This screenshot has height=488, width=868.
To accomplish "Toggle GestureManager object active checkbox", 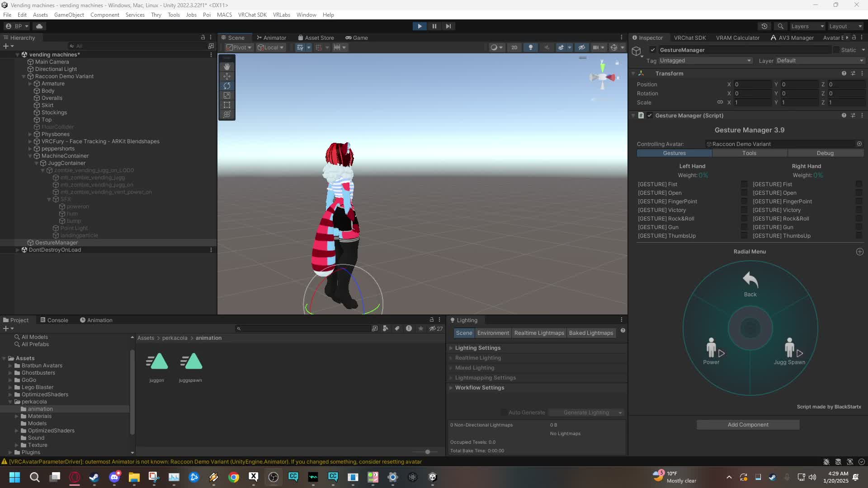I will (x=652, y=50).
